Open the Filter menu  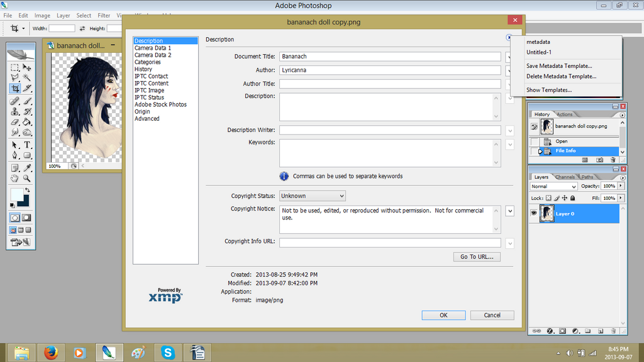[104, 15]
